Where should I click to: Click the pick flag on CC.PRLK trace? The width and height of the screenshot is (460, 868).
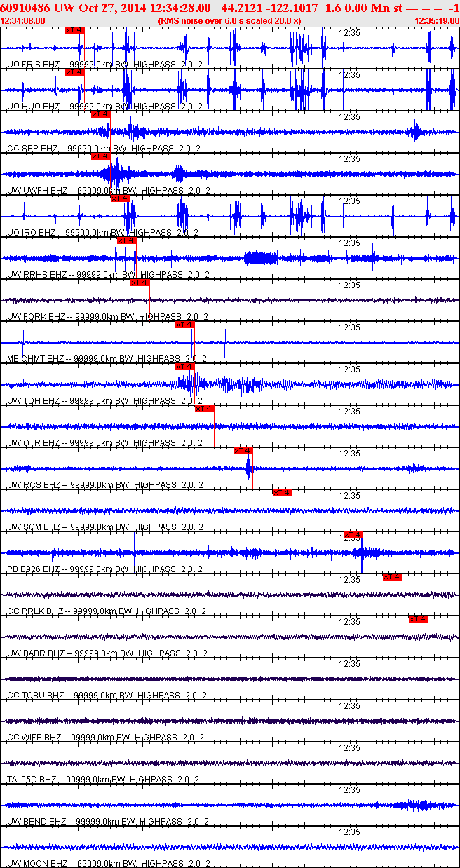click(392, 577)
